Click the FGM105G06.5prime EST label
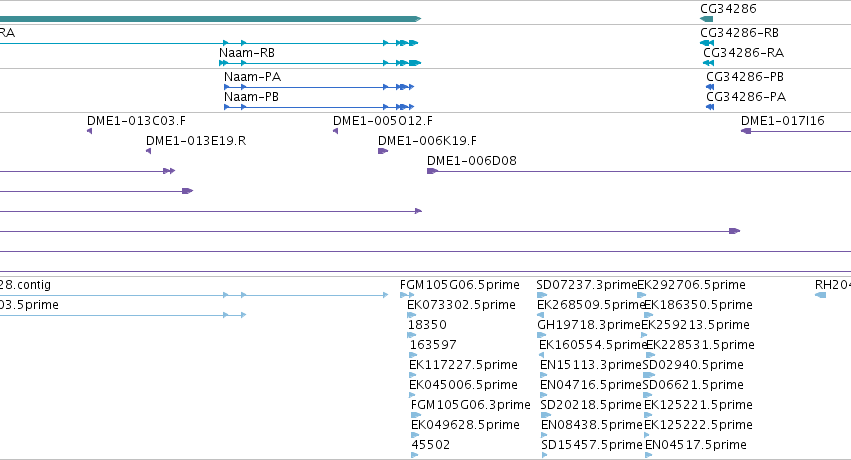Screen dimensions: 851x460 coord(460,285)
